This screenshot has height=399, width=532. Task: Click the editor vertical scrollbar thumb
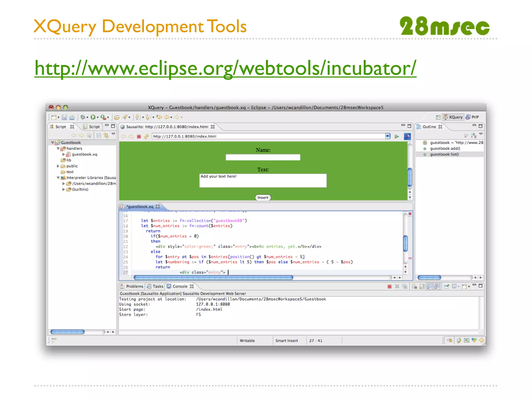coord(405,243)
